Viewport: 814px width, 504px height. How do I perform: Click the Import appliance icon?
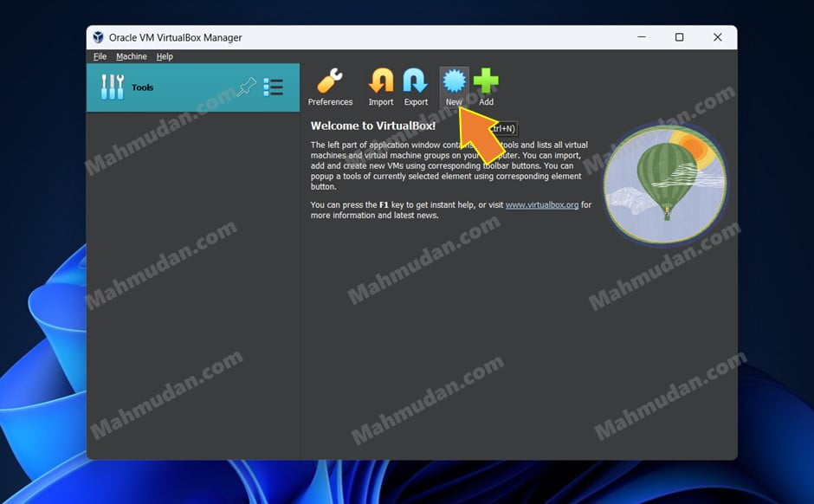pyautogui.click(x=381, y=83)
